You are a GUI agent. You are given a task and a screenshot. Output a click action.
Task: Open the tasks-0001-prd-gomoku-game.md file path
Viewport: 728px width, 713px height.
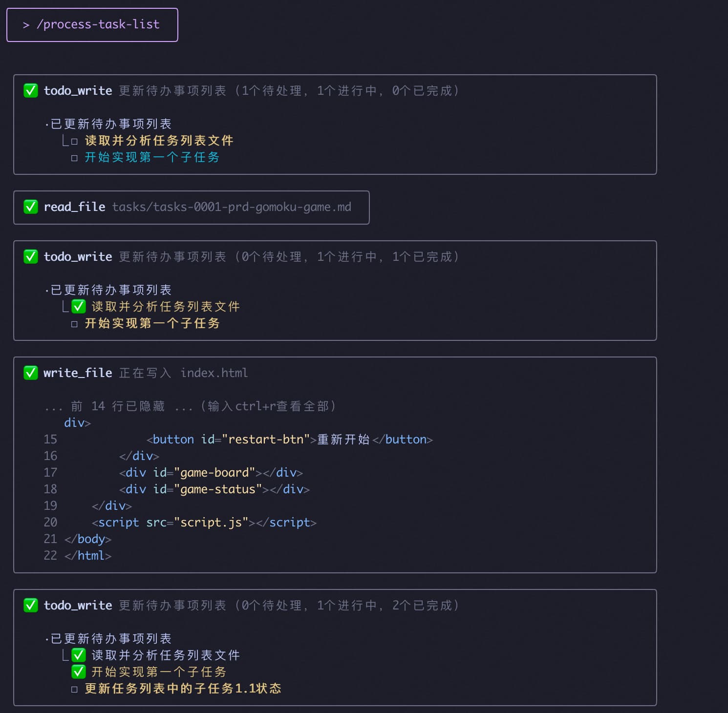pyautogui.click(x=232, y=207)
